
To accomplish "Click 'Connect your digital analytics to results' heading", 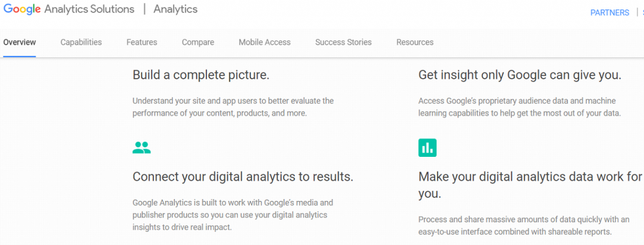I will coord(243,177).
